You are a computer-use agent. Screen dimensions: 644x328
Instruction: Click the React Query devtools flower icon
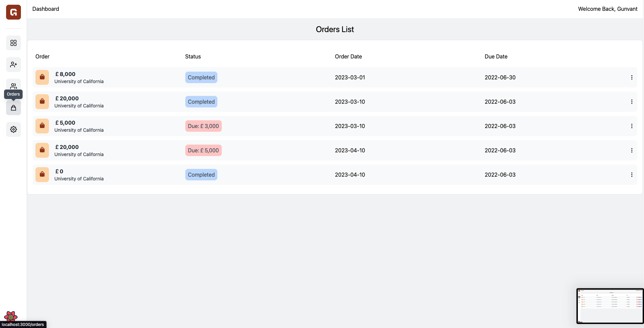[x=11, y=317]
